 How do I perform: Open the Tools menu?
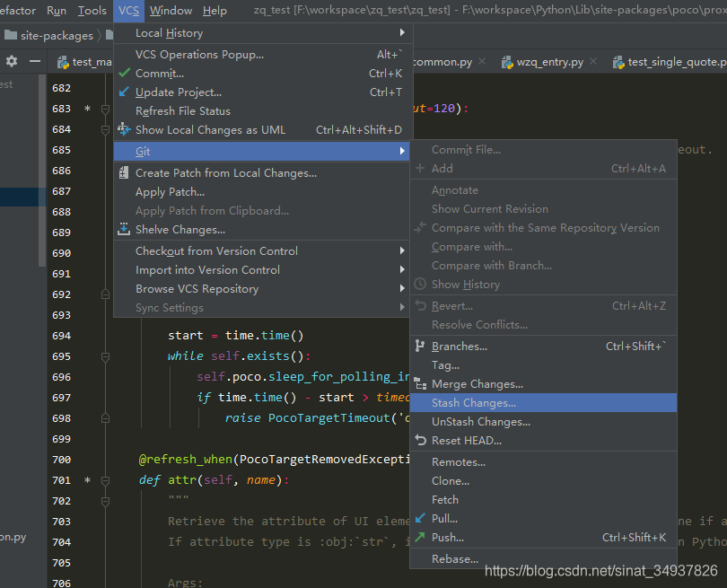[x=92, y=10]
